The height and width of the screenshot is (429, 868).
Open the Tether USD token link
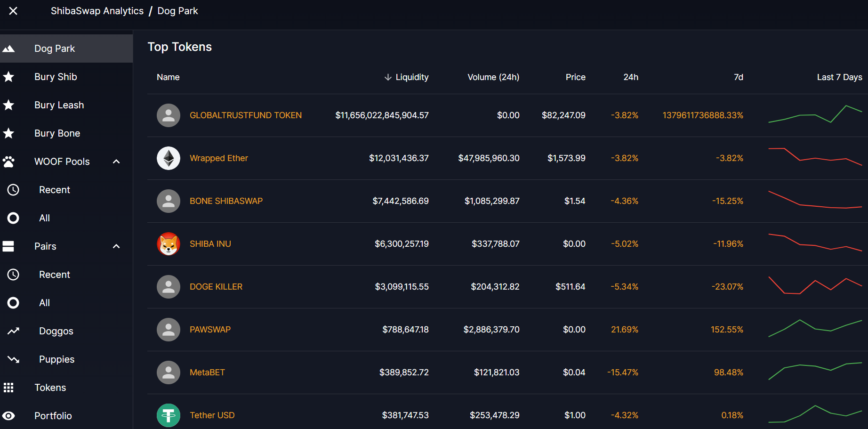tap(212, 415)
